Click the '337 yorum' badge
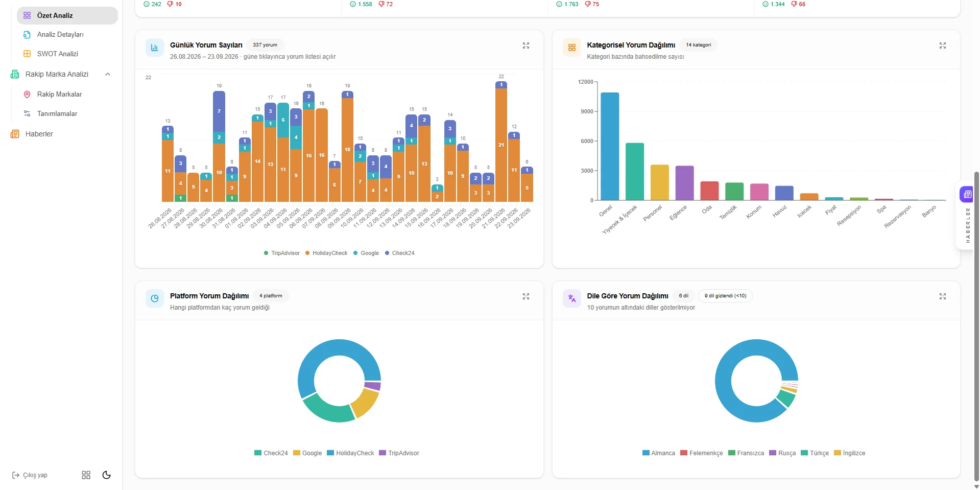Screen dimensions: 980x490 click(265, 45)
